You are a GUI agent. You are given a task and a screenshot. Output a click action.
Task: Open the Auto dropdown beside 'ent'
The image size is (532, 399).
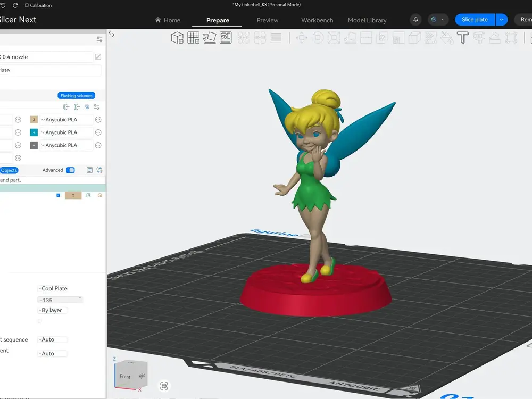pos(52,353)
